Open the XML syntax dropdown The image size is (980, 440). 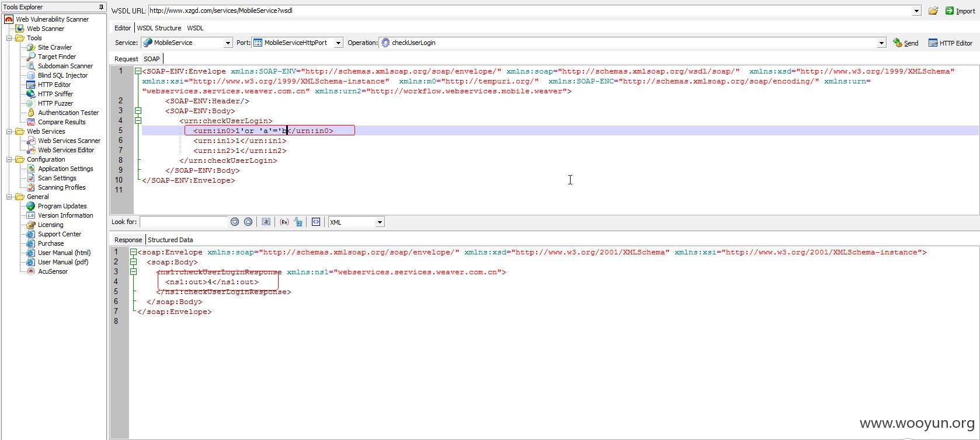point(380,222)
